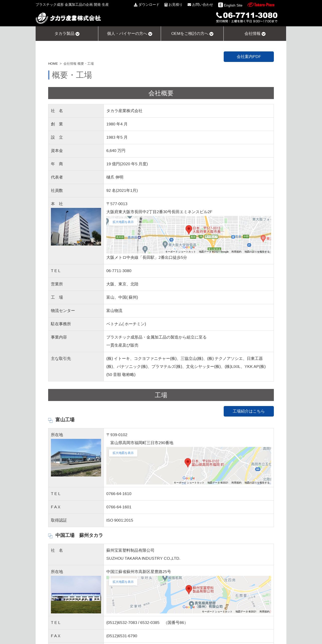Image resolution: width=322 pixels, height=644 pixels.
Task: Click the Toyama FAX 0766-64-1601 value
Action: coord(119,507)
